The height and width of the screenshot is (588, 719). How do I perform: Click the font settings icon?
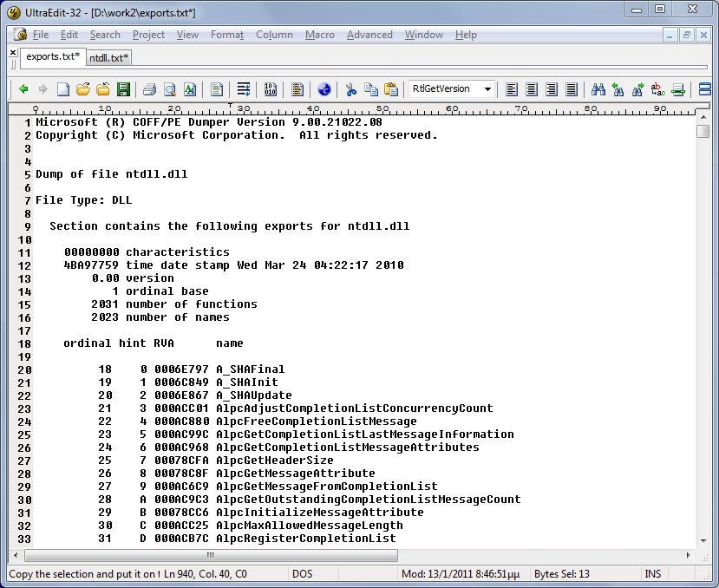click(189, 89)
